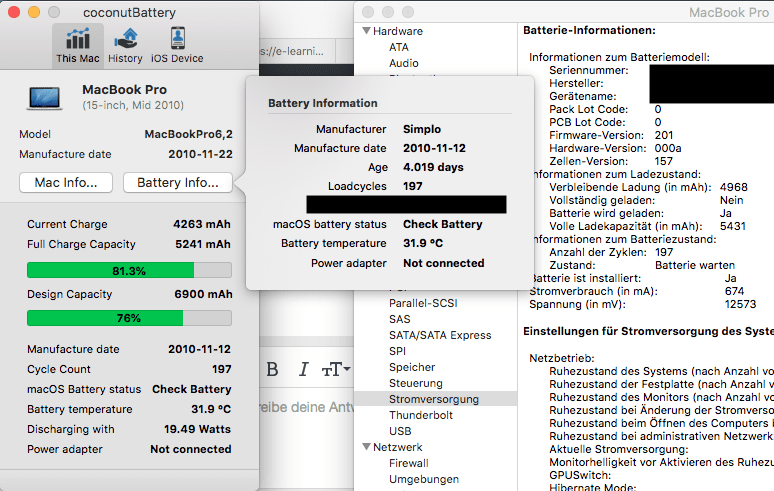Collapse the Hardware tree section

pos(366,31)
